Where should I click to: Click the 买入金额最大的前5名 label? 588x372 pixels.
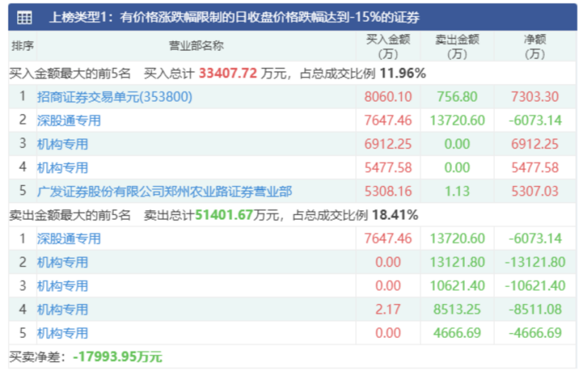[70, 73]
